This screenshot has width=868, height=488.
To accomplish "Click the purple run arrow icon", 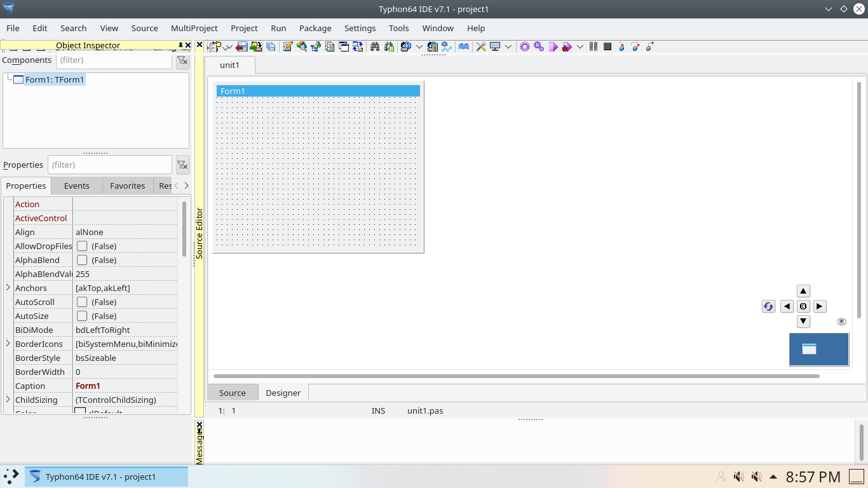I will click(553, 46).
